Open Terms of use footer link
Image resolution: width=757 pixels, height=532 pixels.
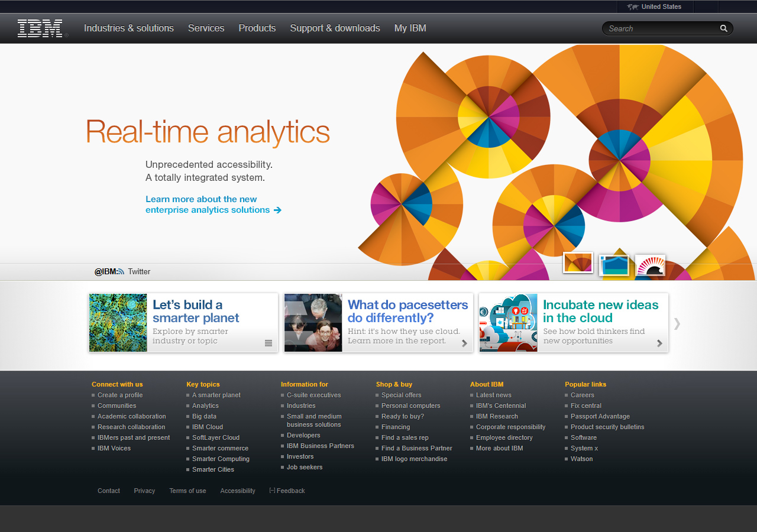pyautogui.click(x=187, y=491)
